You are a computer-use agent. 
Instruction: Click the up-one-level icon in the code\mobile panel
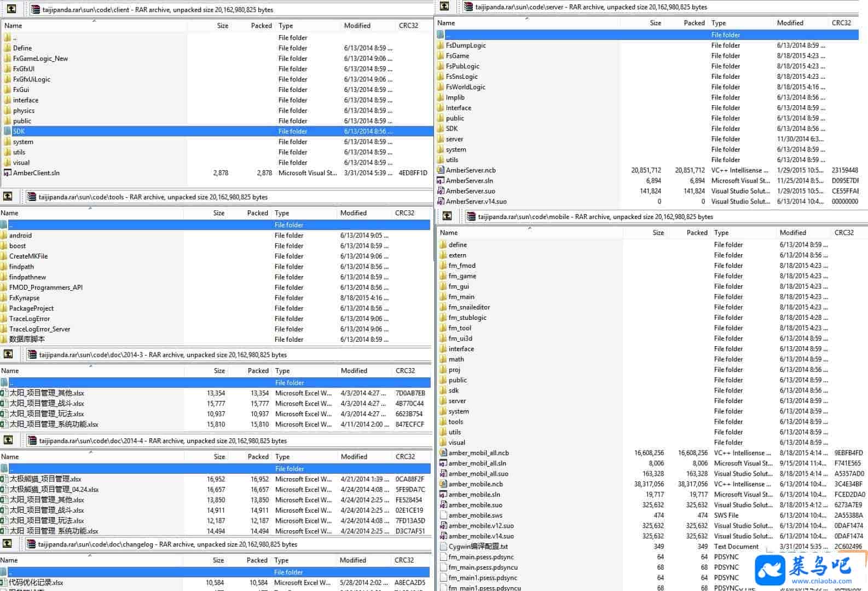(447, 216)
